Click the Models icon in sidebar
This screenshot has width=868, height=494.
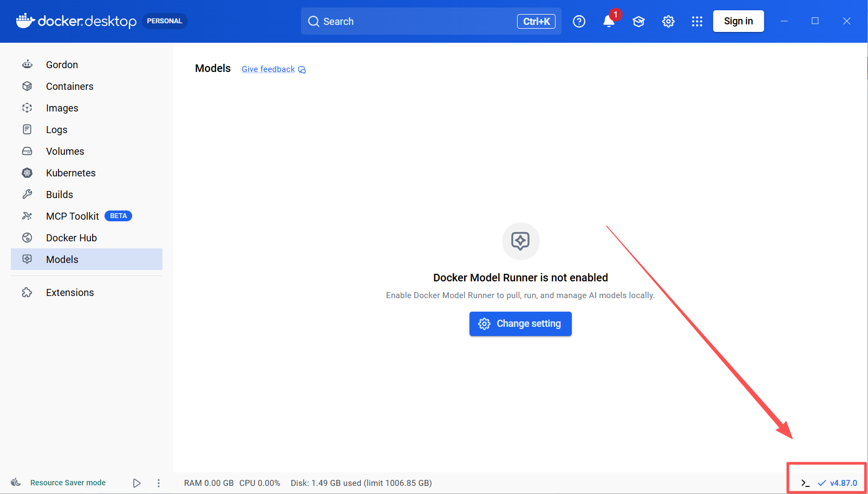pos(27,259)
